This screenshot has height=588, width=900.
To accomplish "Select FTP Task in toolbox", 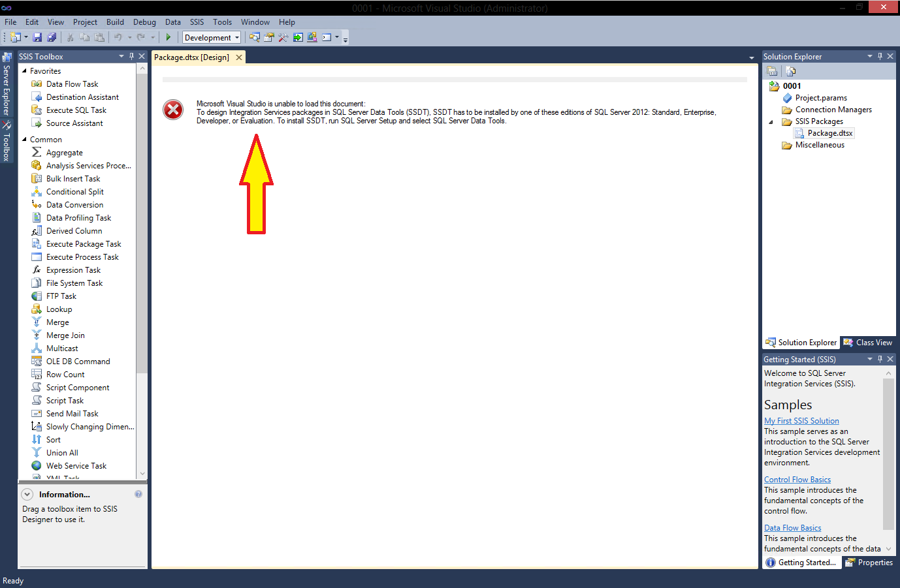I will tap(61, 296).
